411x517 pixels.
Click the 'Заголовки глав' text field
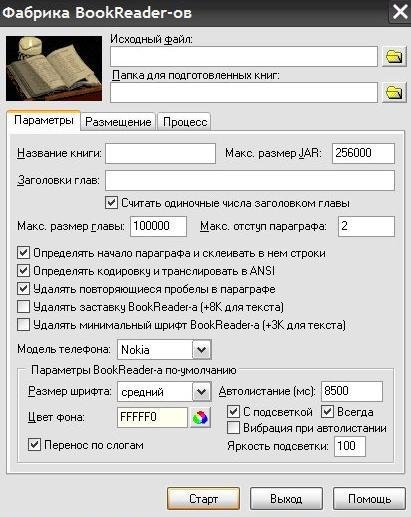click(x=250, y=180)
